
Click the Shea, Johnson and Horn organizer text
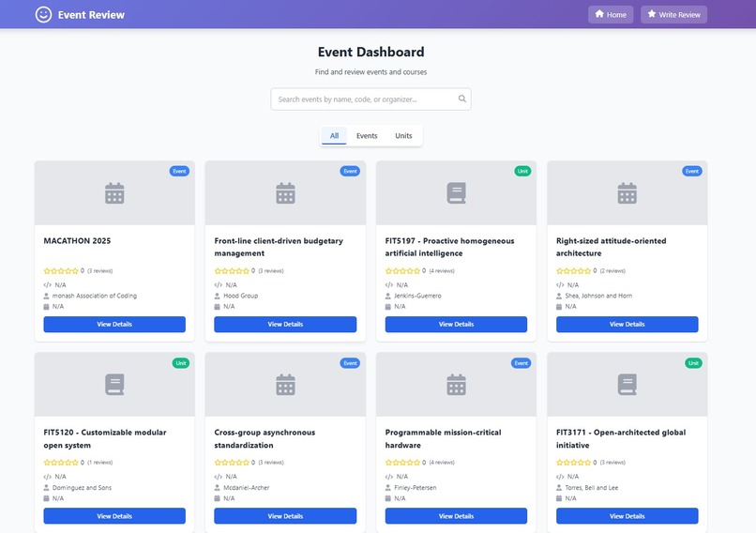tap(598, 296)
